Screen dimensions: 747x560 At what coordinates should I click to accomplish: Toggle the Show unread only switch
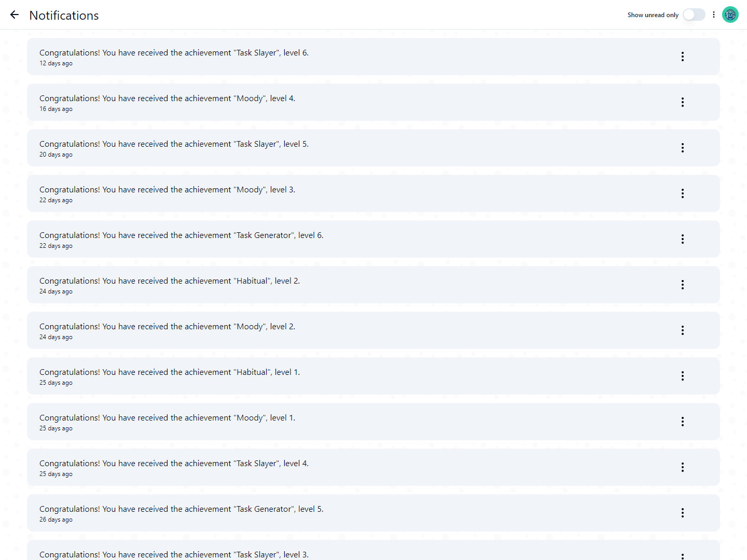694,15
